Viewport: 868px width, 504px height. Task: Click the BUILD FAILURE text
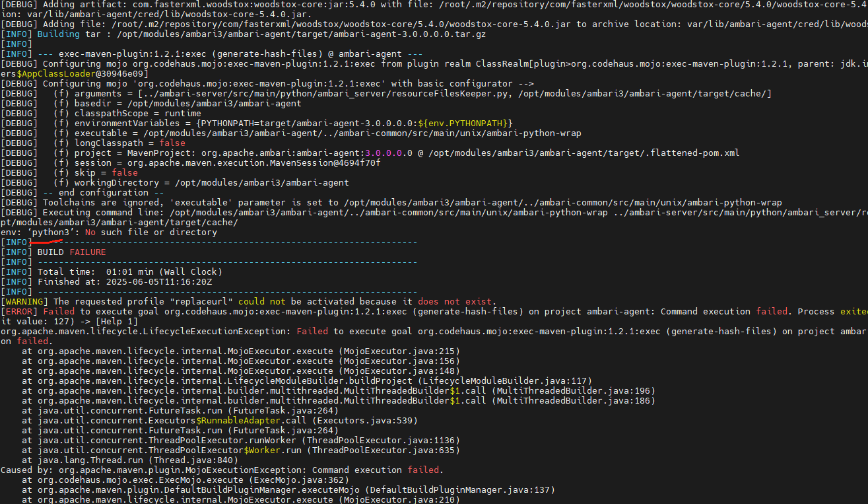(x=71, y=252)
